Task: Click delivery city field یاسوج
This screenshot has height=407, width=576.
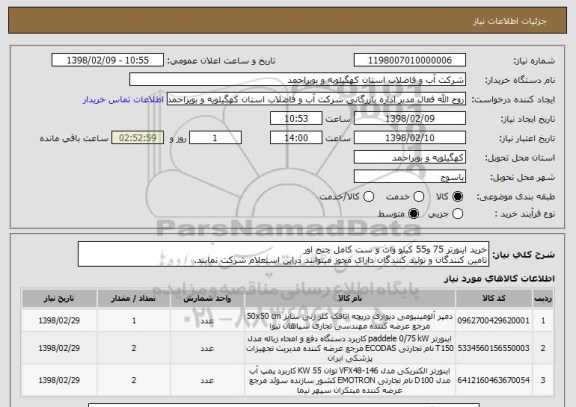Action: 410,177
